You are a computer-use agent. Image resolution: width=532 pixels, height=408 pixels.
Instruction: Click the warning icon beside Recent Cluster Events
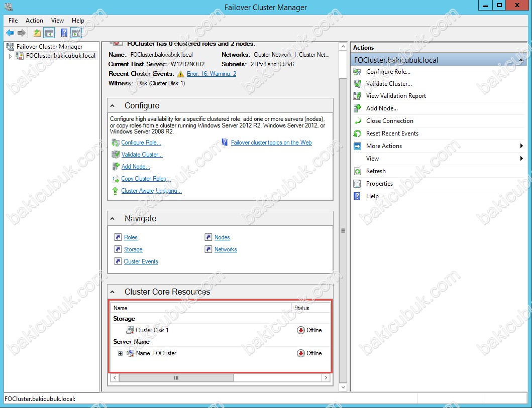180,74
